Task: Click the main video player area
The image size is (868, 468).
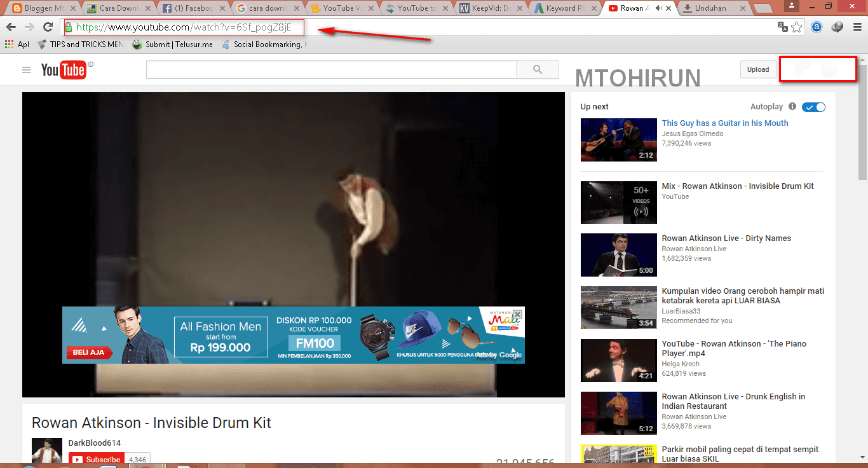Action: point(294,245)
